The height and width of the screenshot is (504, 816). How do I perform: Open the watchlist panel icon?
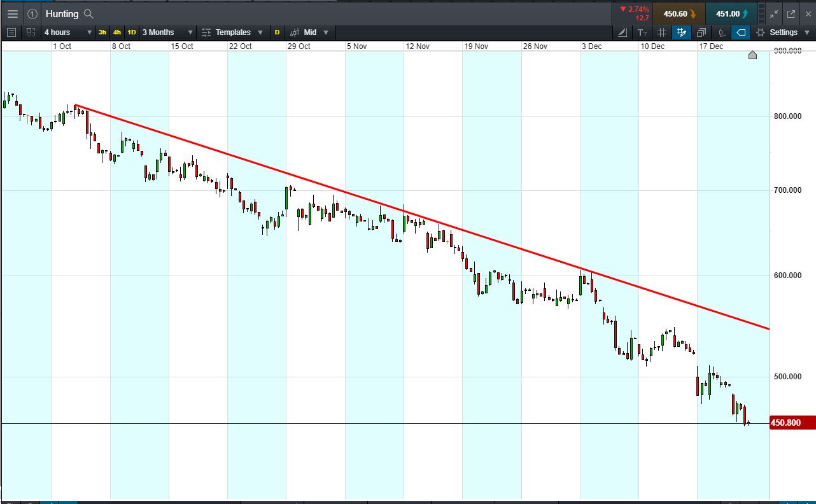click(11, 32)
